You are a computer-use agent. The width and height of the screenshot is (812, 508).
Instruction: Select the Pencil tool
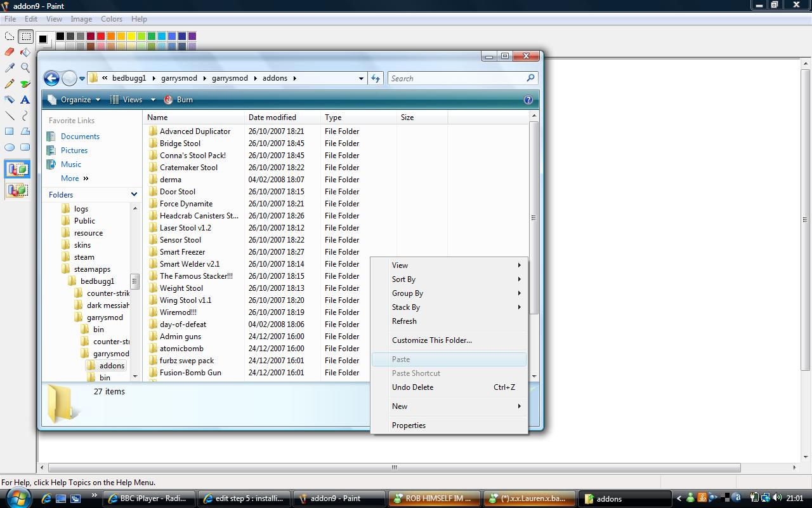10,84
